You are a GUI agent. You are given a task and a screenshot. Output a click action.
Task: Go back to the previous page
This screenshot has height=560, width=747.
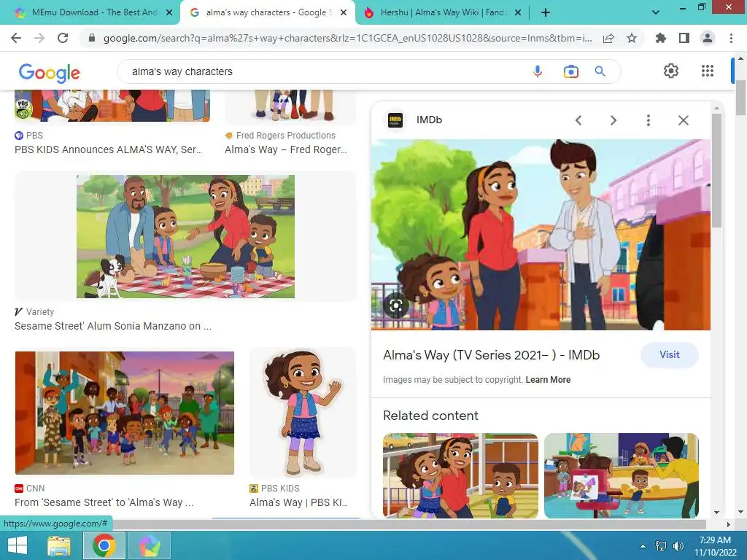tap(16, 38)
